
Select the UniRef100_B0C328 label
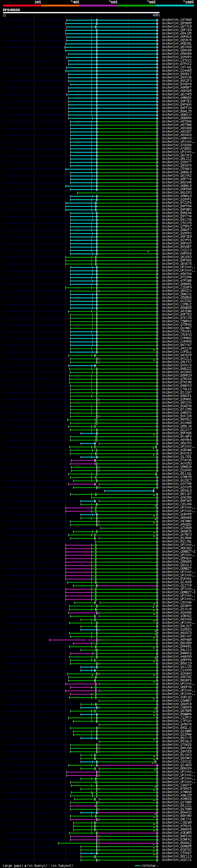[176, 416]
